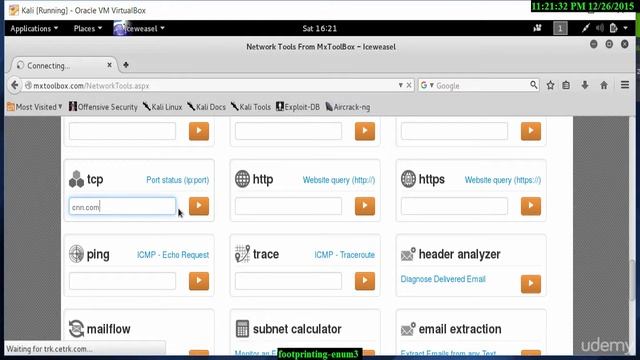Click the Website query (https://) link

(x=503, y=180)
